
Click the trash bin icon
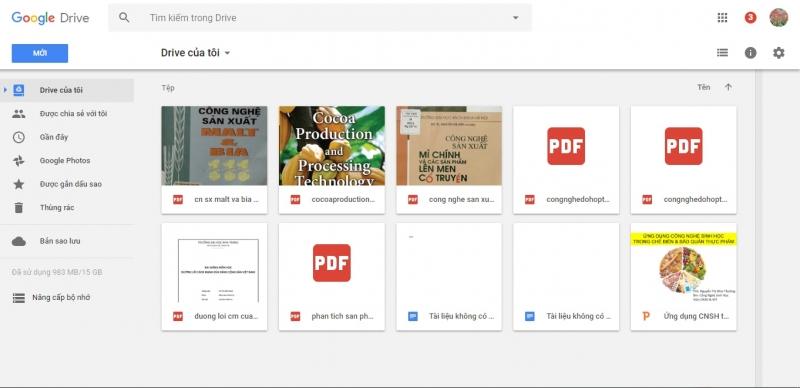pos(18,208)
